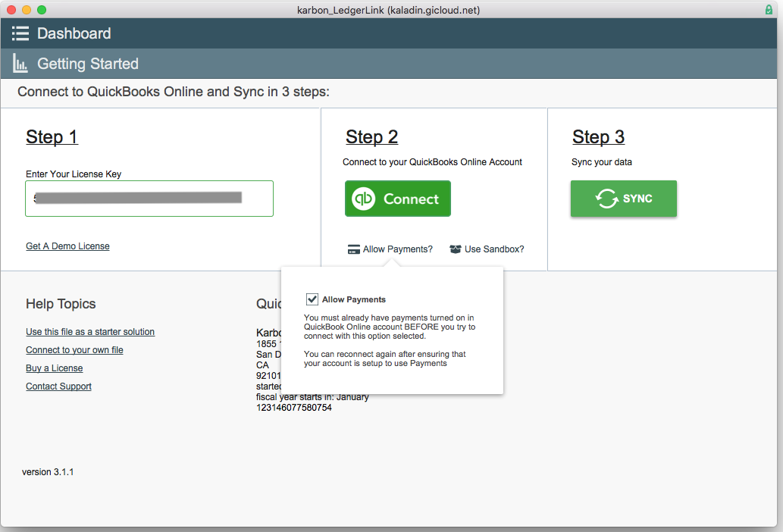Close the window with the red button

pos(12,10)
